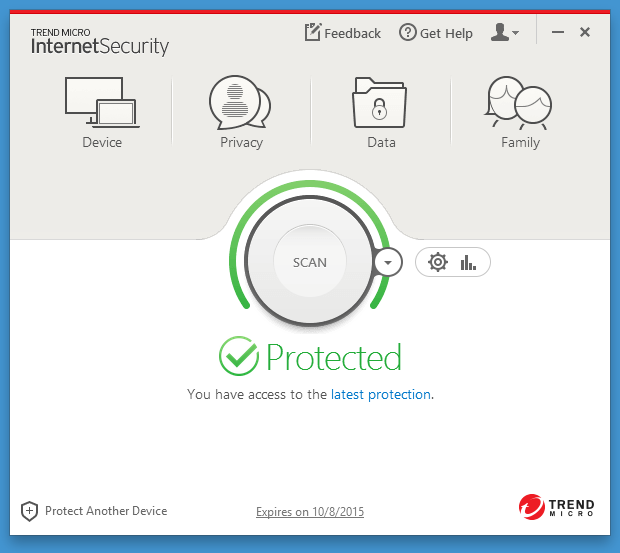
Task: Click the Expires on 10/8/2015 link
Action: (310, 512)
